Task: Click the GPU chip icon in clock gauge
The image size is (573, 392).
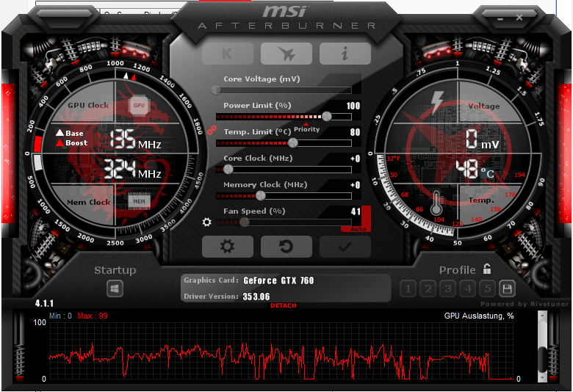Action: 139,105
